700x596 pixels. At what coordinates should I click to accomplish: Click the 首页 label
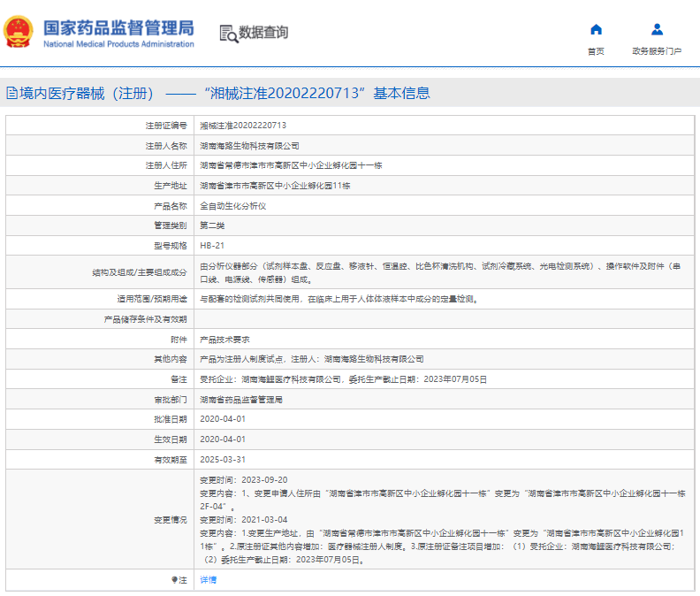point(596,51)
